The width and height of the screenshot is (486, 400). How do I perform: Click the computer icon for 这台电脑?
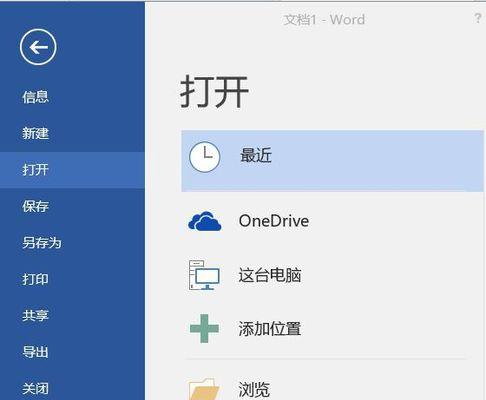204,275
